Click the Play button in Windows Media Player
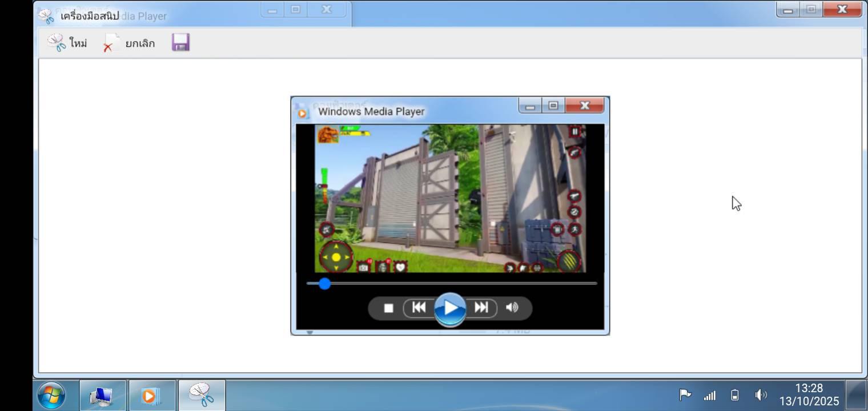Viewport: 868px width, 411px height. pyautogui.click(x=450, y=309)
